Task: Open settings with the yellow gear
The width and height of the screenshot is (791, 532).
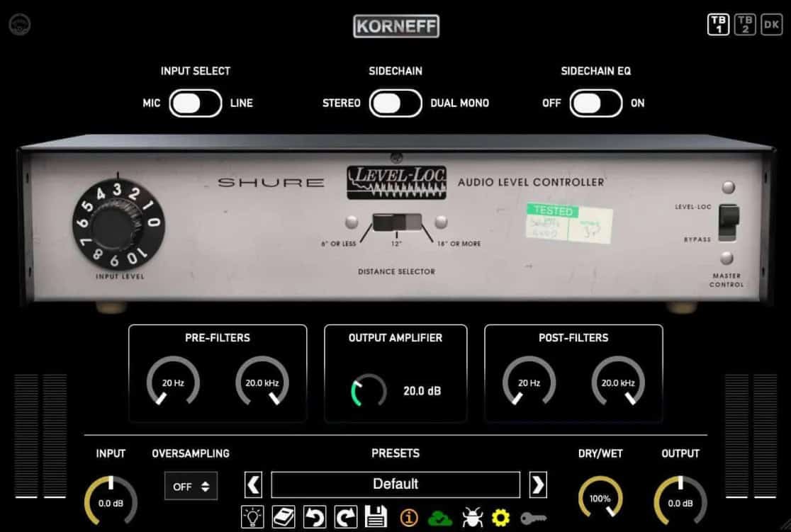Action: point(500,518)
